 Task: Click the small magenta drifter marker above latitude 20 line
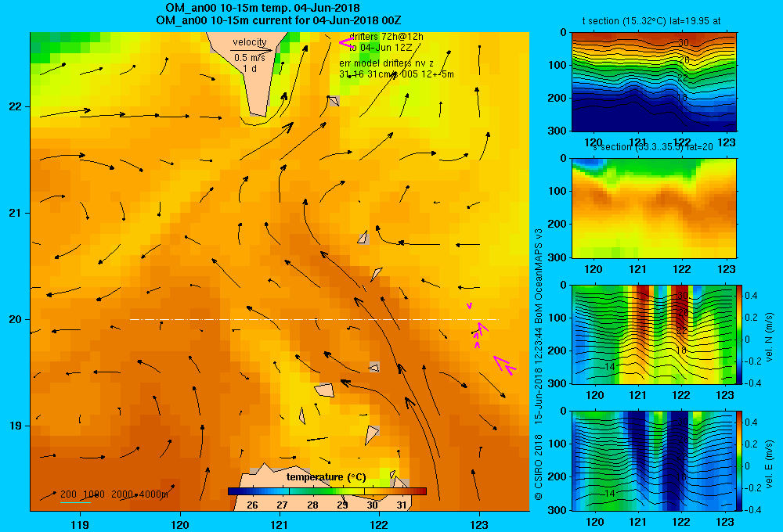coord(469,305)
